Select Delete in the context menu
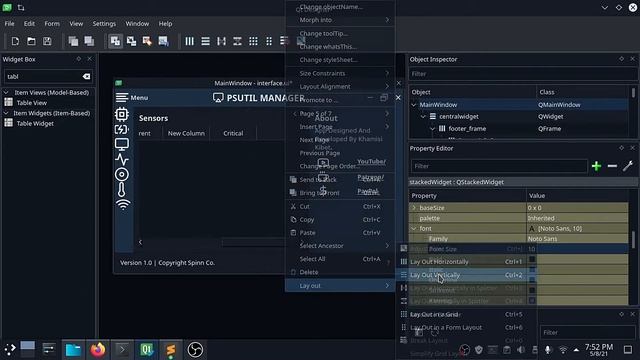 coord(340,272)
